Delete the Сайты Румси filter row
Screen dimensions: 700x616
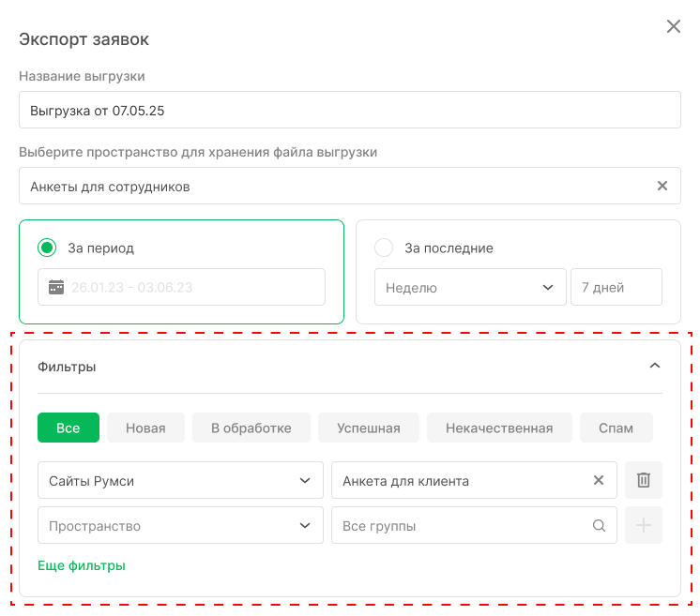click(x=643, y=480)
